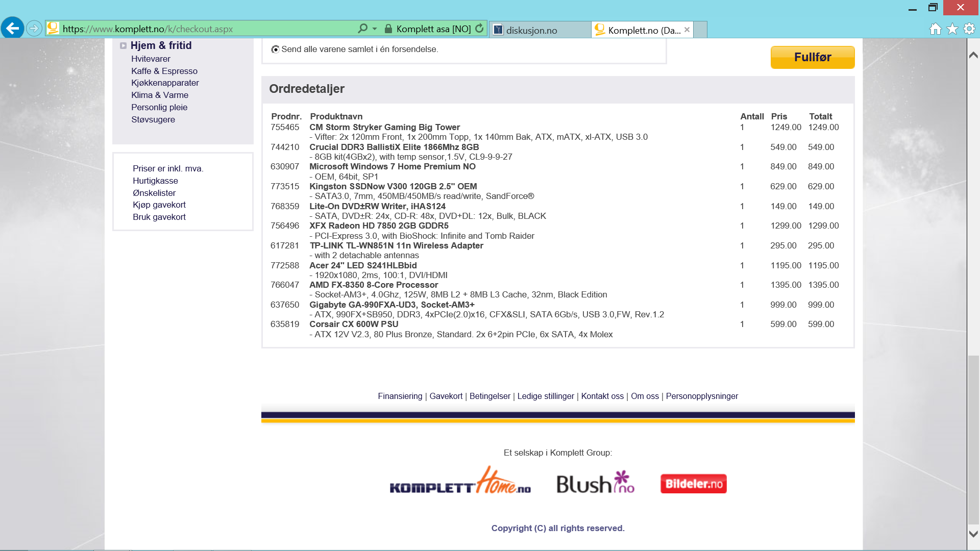Click Gigabyte GA-990FXA-UD3 product name
980x551 pixels.
point(392,305)
